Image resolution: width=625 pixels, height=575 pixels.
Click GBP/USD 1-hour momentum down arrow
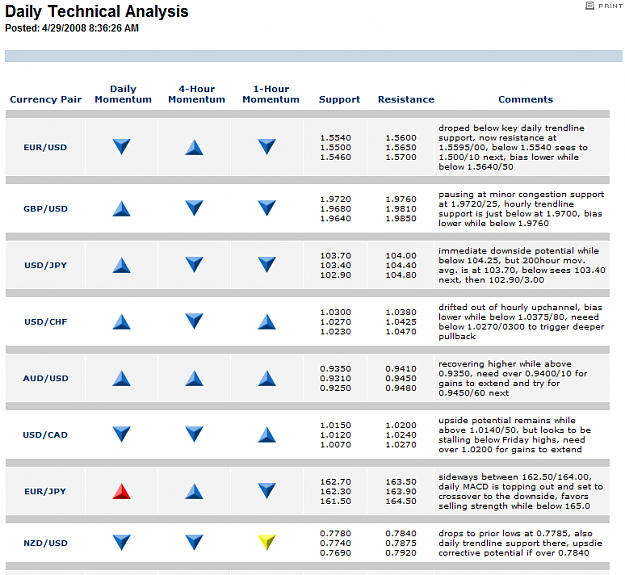point(267,208)
